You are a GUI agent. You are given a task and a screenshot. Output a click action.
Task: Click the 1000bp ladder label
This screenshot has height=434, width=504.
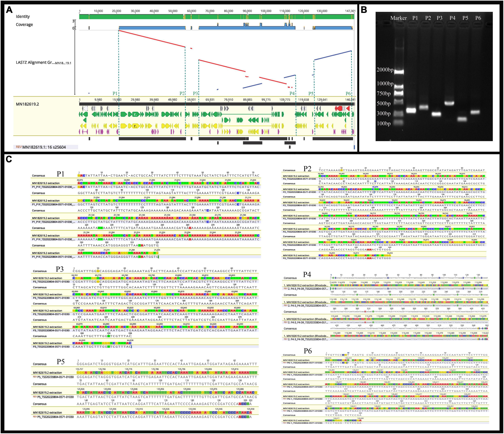pyautogui.click(x=385, y=84)
